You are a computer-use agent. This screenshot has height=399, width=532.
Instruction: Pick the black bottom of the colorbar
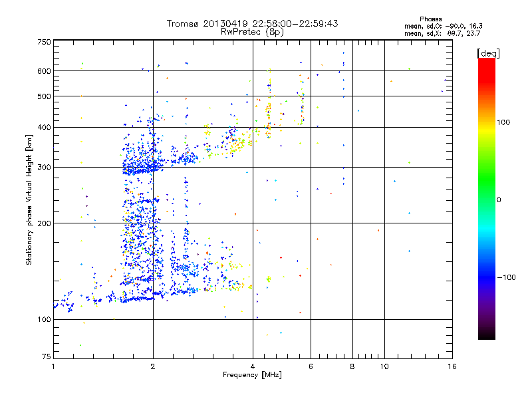(486, 334)
